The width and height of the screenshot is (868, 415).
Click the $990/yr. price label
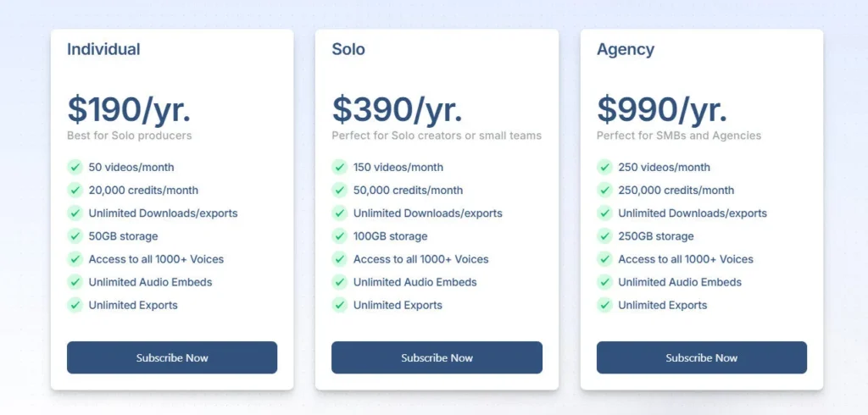pos(661,109)
